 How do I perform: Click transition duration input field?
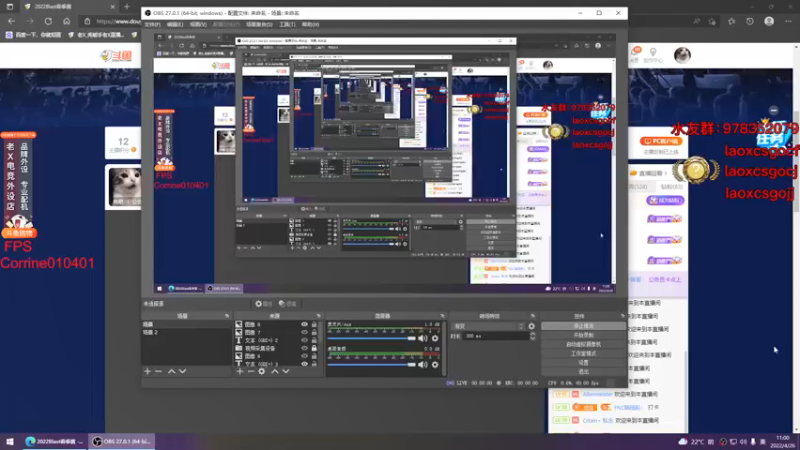(496, 336)
